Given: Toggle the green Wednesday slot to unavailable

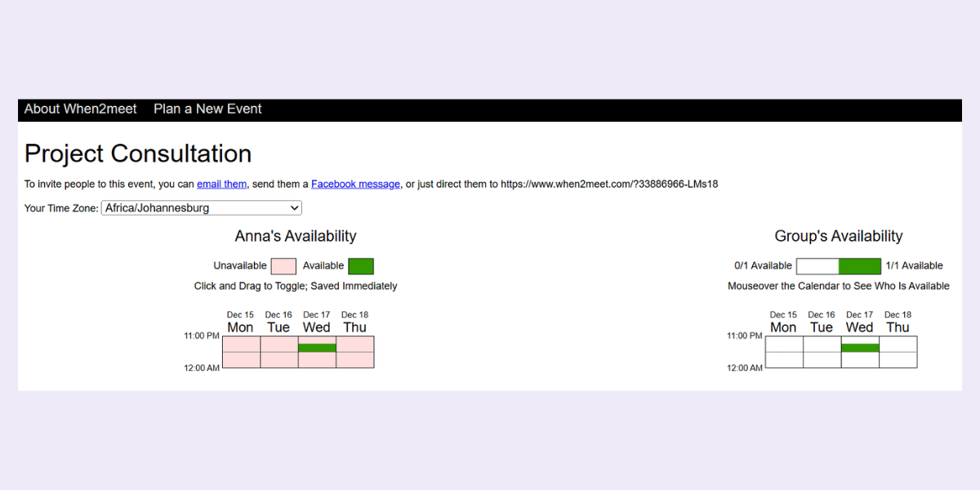Looking at the screenshot, I should click(317, 346).
